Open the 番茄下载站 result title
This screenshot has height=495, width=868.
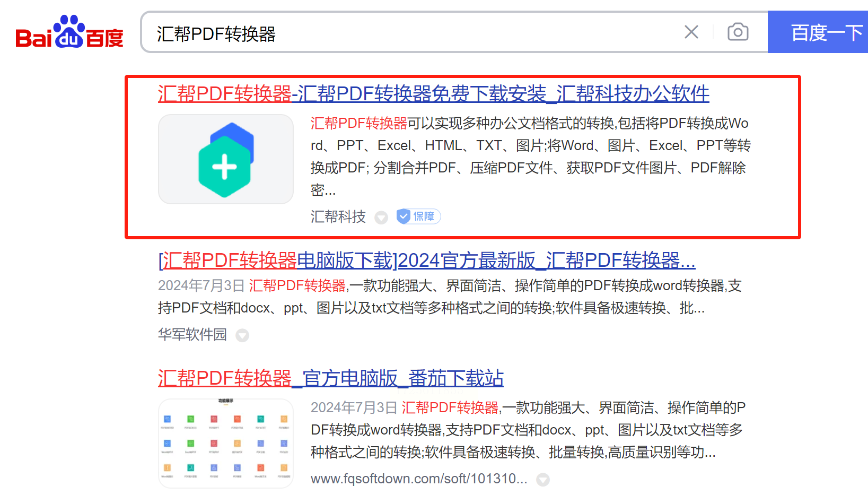tap(330, 378)
